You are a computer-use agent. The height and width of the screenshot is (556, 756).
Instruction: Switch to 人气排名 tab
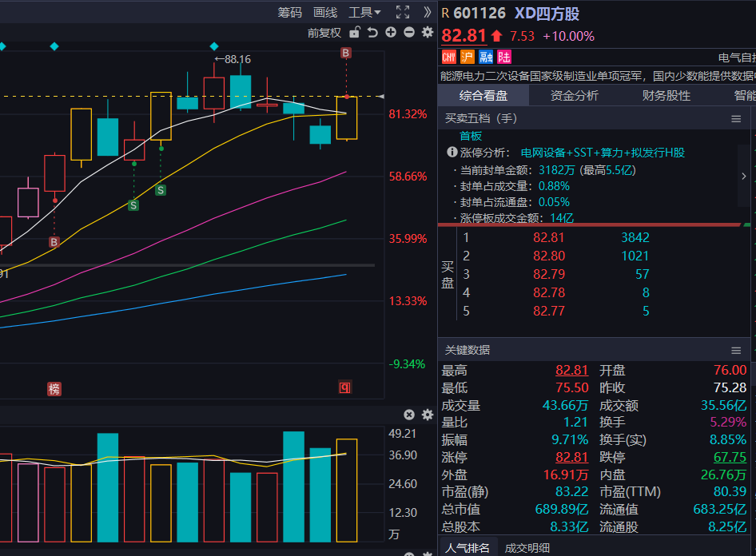[x=467, y=548]
